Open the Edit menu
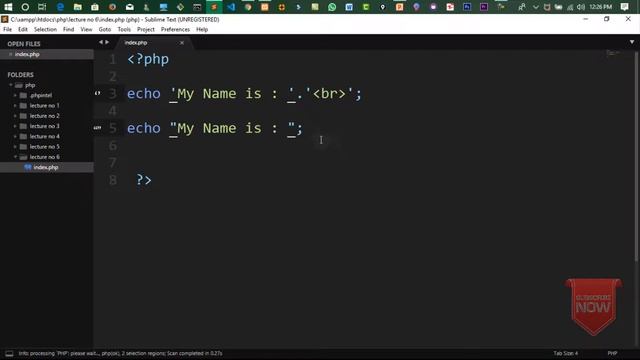The width and height of the screenshot is (640, 360). [23, 29]
